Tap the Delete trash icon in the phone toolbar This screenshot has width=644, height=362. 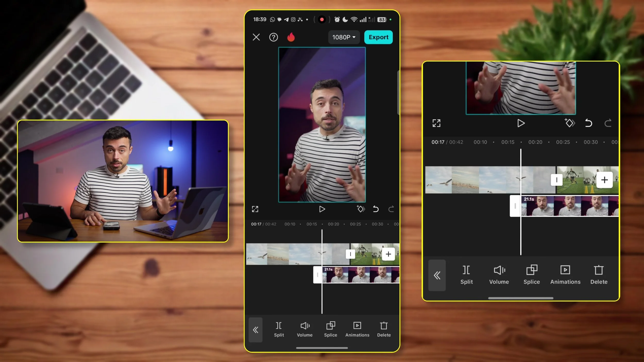(384, 329)
